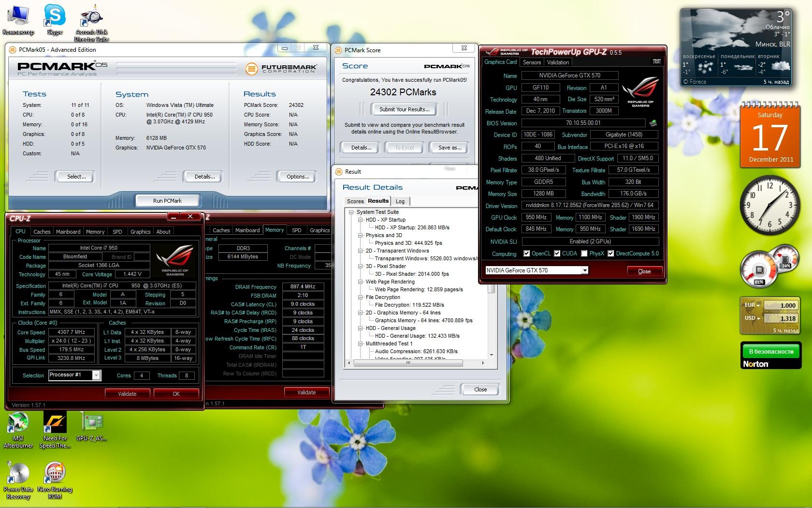Collapse the File Decryption tree node
The height and width of the screenshot is (508, 812).
tap(360, 297)
